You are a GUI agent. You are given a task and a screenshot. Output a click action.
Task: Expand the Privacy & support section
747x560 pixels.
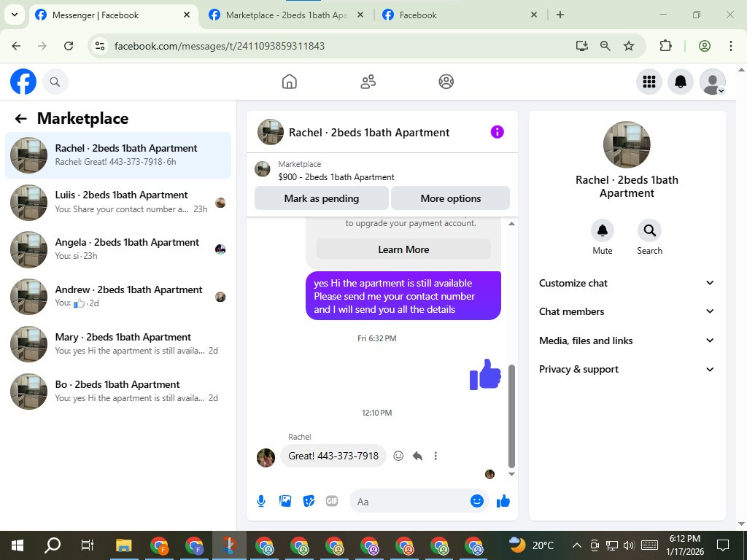(627, 369)
